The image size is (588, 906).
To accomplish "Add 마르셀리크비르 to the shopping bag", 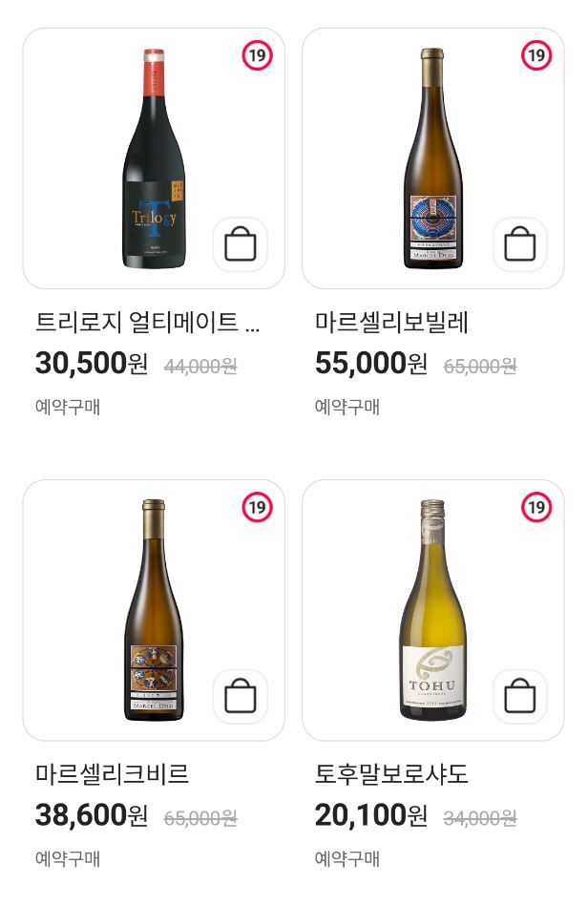I will [x=241, y=696].
